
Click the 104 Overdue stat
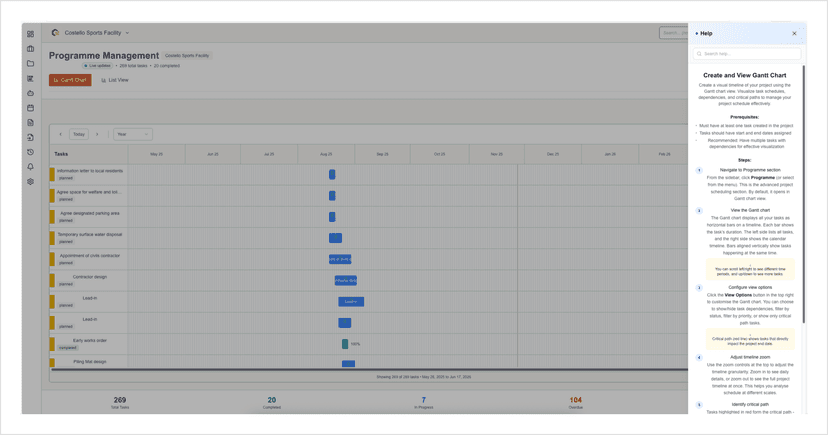point(576,402)
